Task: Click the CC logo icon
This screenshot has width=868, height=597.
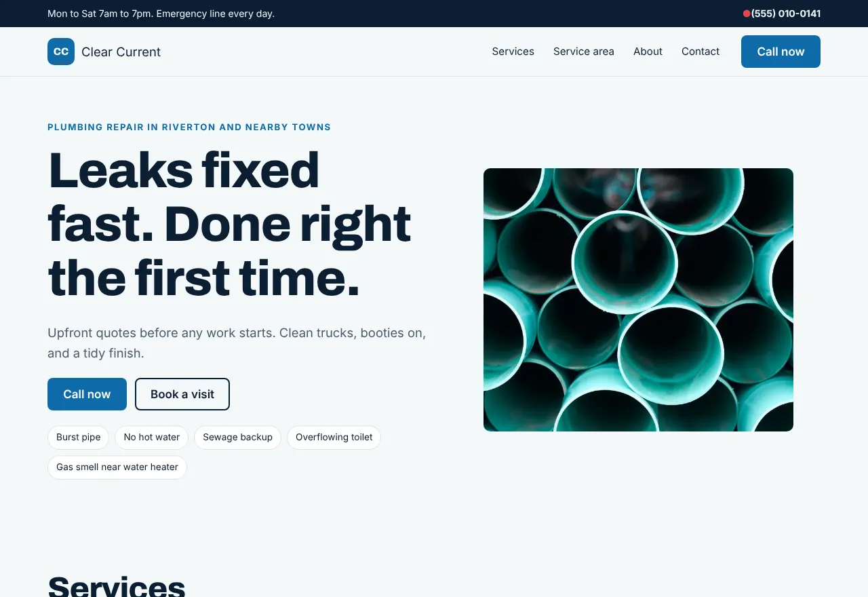Action: click(61, 52)
